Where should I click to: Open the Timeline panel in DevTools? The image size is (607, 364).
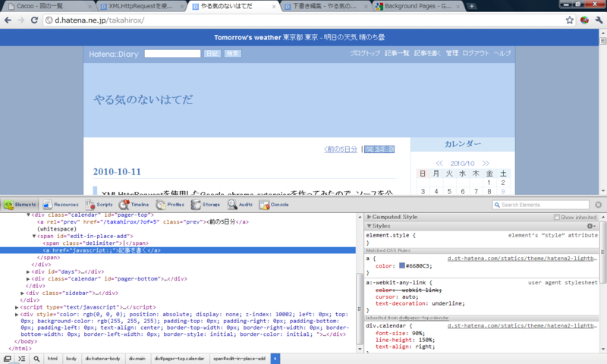tap(134, 205)
